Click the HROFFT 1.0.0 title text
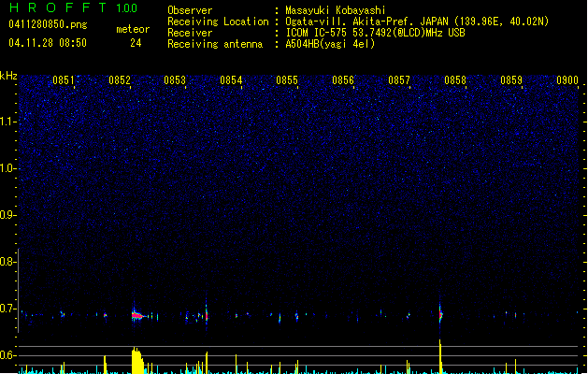The height and width of the screenshot is (374, 588). pyautogui.click(x=73, y=7)
